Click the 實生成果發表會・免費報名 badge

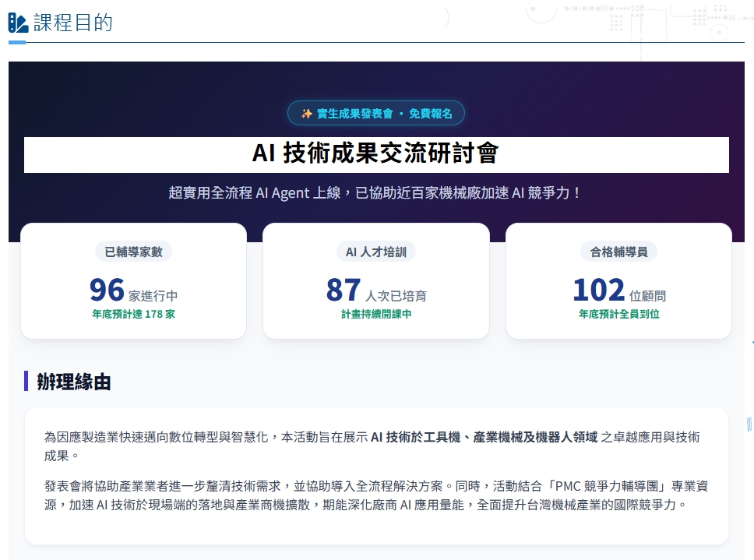point(376,113)
